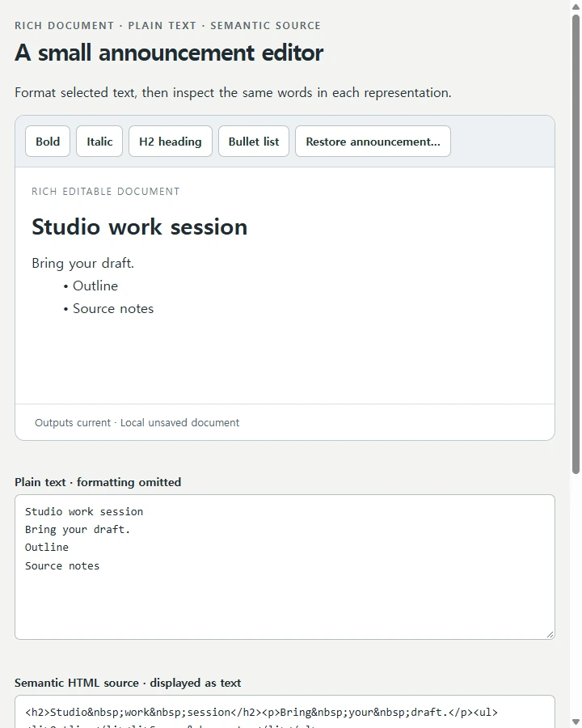Click the Semantic HTML source label
The width and height of the screenshot is (582, 728).
coord(128,683)
